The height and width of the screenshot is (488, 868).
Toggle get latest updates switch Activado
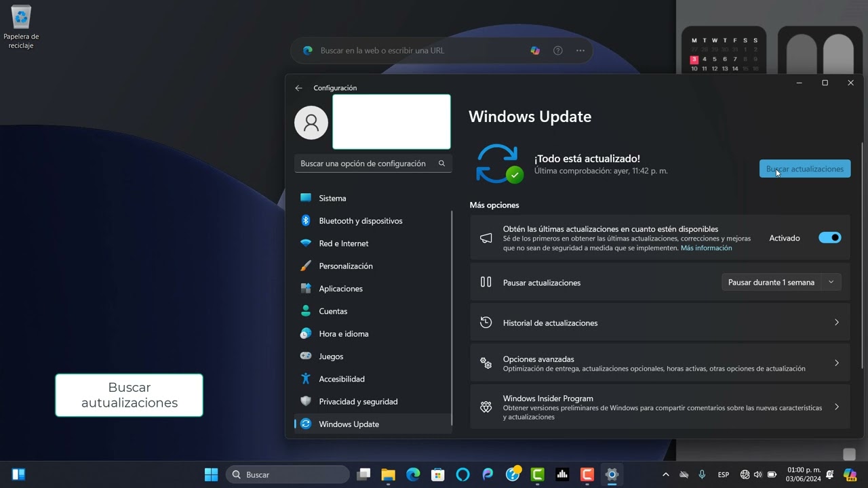(829, 238)
